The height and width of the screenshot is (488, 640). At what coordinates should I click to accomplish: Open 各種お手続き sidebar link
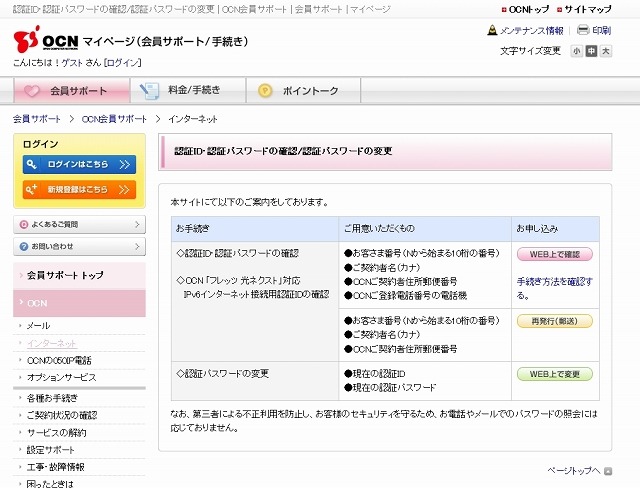tap(52, 398)
